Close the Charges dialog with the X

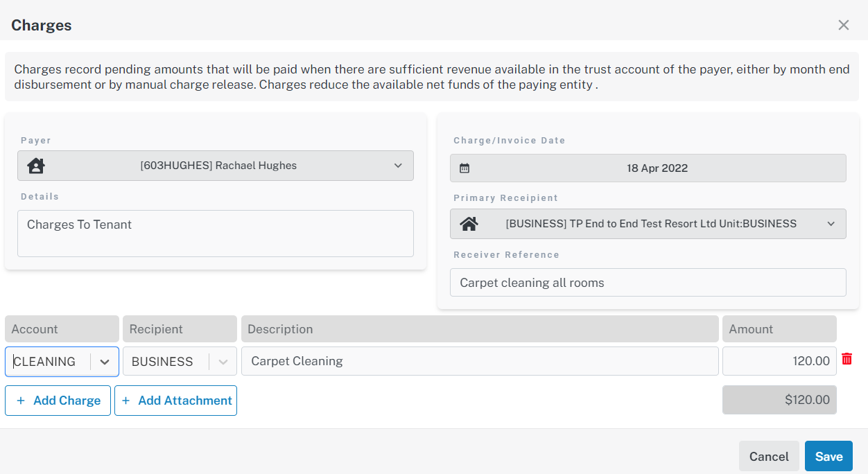843,26
